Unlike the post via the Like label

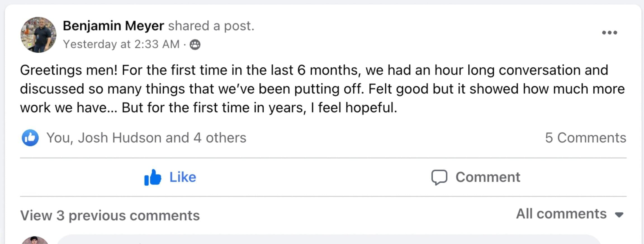183,177
